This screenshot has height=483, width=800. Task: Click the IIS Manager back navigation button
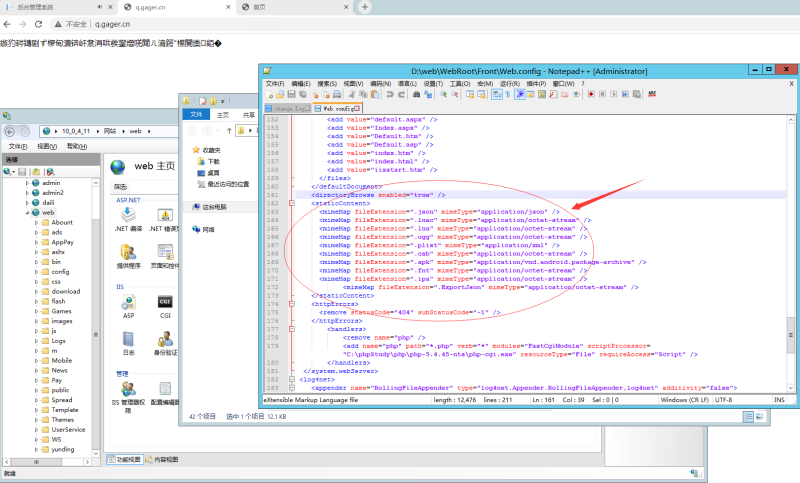click(x=10, y=132)
